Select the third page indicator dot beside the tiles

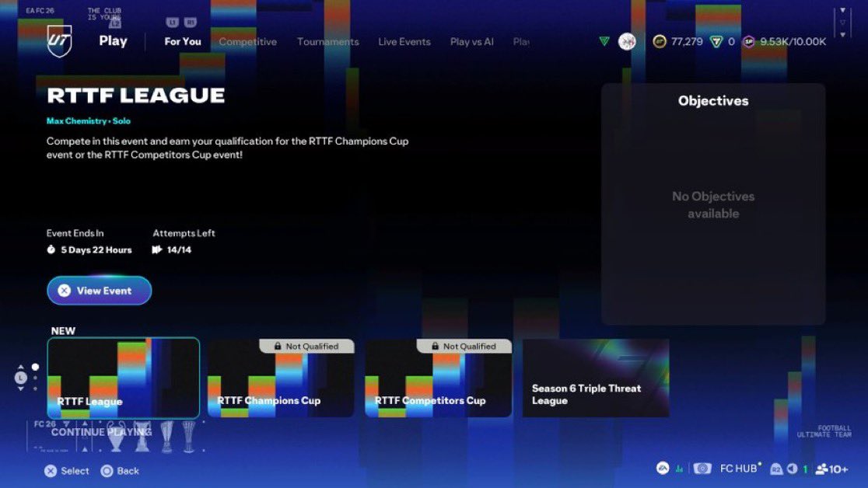pos(35,389)
